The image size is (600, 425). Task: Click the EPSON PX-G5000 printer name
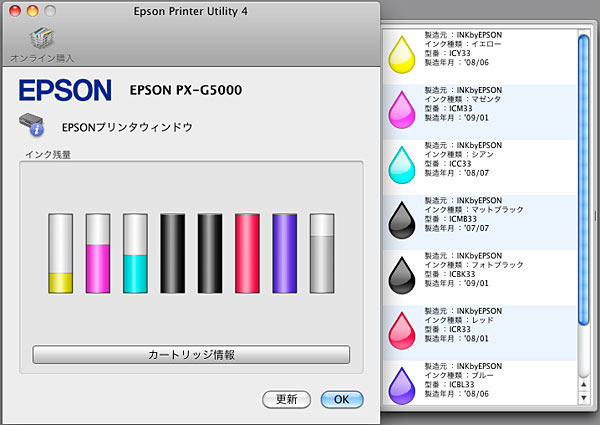[x=186, y=90]
